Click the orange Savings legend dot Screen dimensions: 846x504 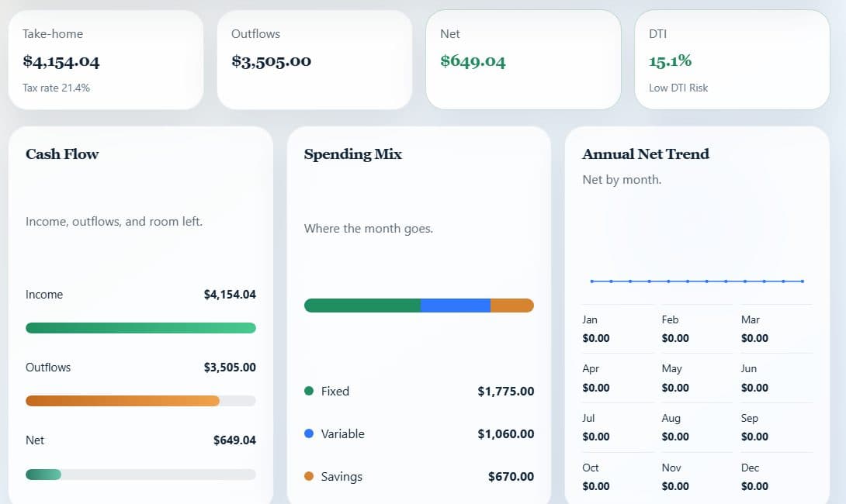click(309, 476)
